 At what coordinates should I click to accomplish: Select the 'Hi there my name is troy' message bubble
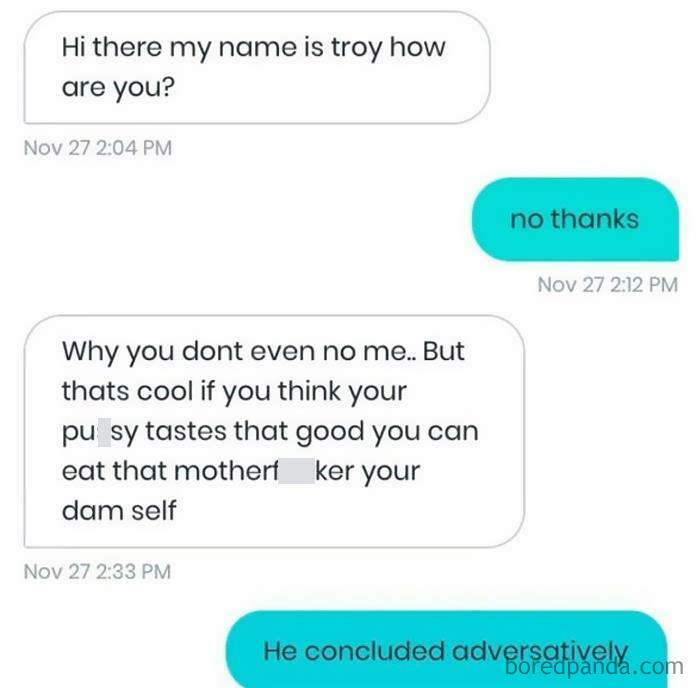257,67
